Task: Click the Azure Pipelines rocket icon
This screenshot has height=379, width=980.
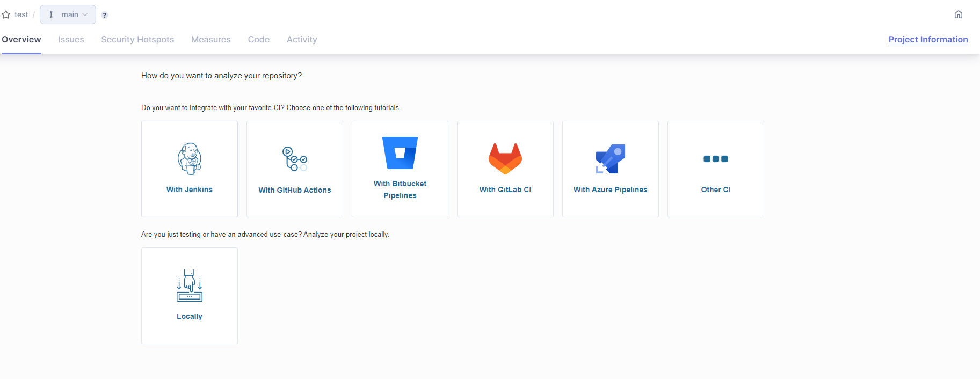Action: pos(611,159)
